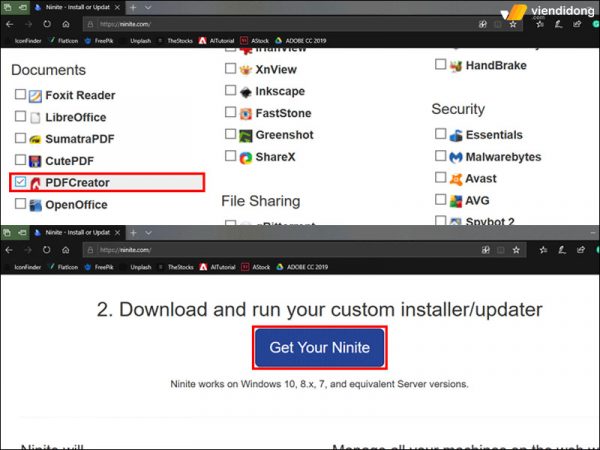Check the Essentials security checkbox
The width and height of the screenshot is (600, 450).
(441, 135)
